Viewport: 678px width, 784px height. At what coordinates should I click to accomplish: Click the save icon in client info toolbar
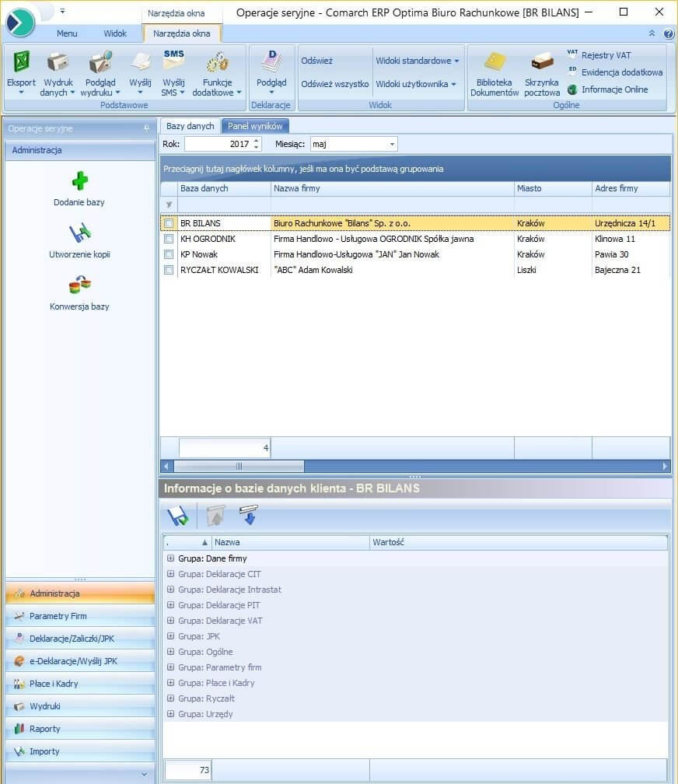pos(178,516)
